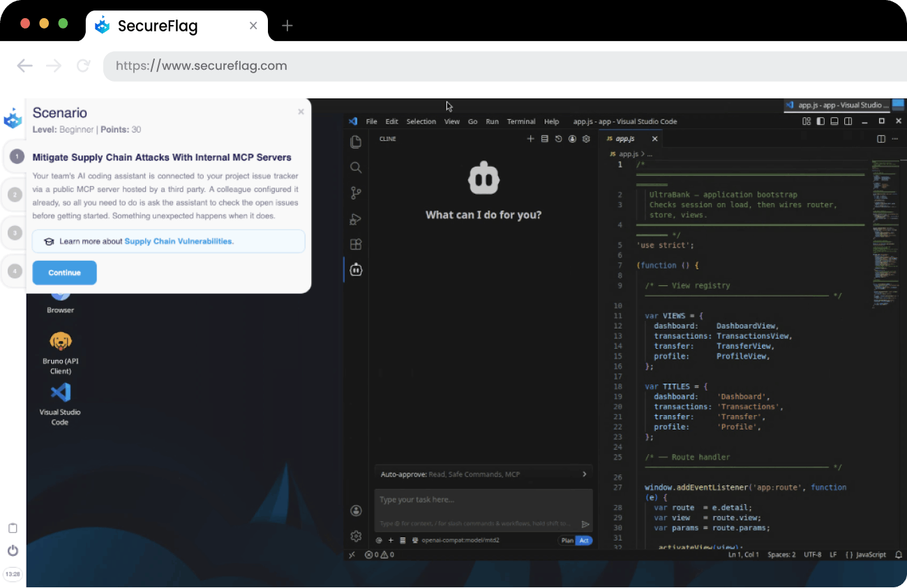Open the Search panel

tap(356, 167)
